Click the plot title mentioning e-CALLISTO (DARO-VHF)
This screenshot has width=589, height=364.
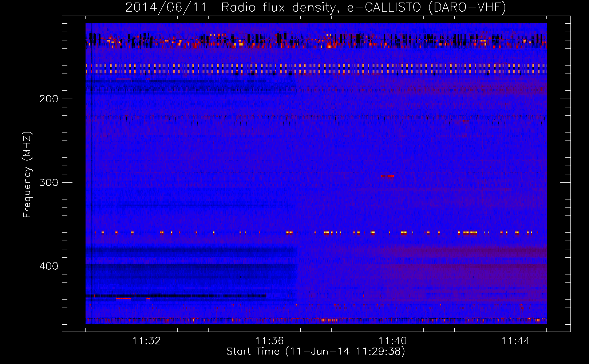pyautogui.click(x=316, y=7)
